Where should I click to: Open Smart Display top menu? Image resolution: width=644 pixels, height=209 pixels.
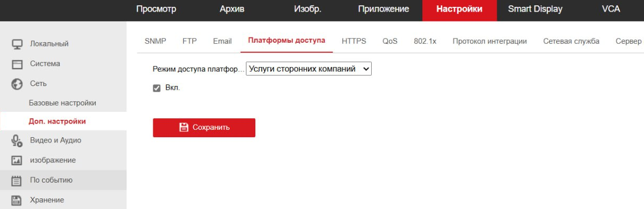pyautogui.click(x=535, y=9)
